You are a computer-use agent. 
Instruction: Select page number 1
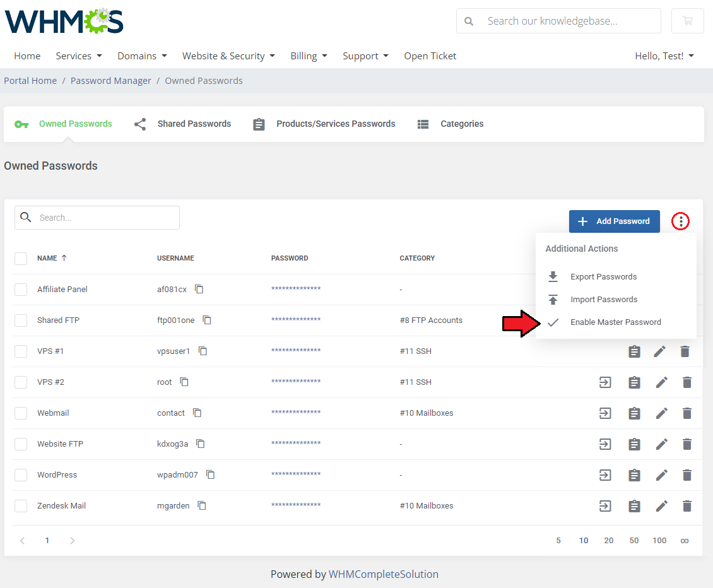pos(47,540)
